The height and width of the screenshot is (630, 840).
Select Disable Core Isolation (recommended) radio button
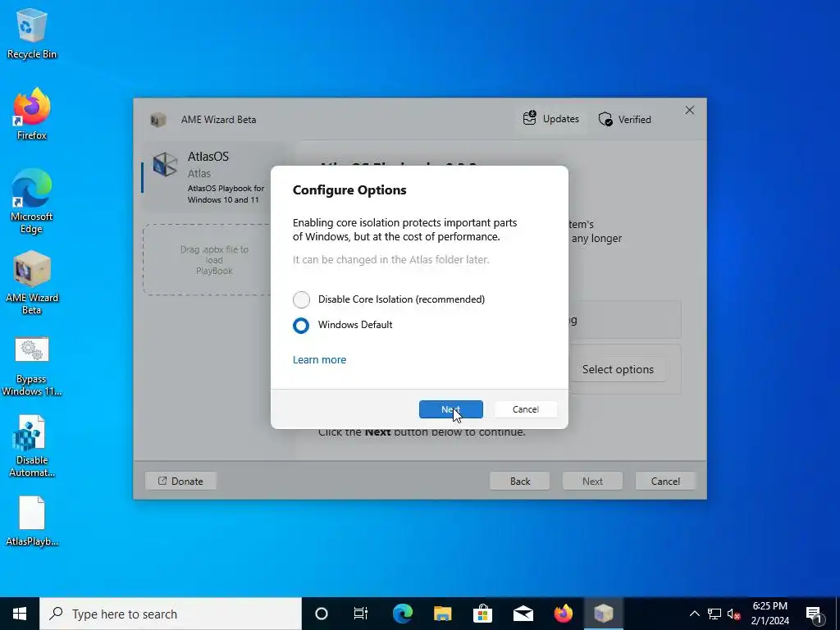coord(301,299)
